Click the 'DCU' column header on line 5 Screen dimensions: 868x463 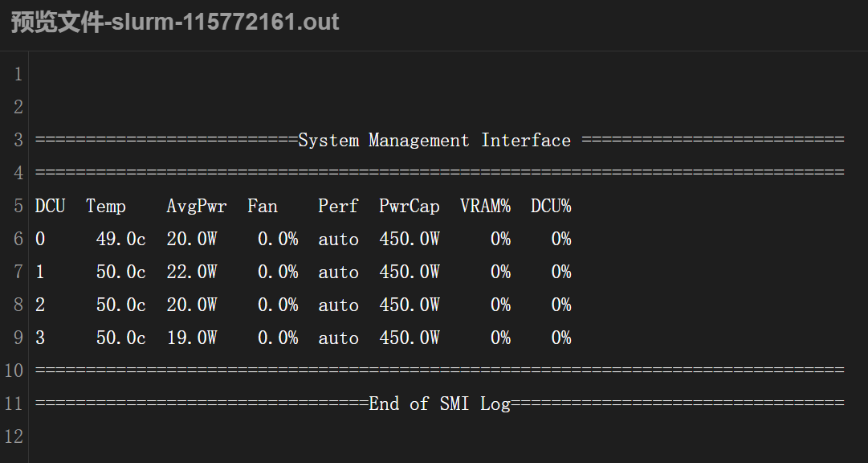[x=50, y=207]
